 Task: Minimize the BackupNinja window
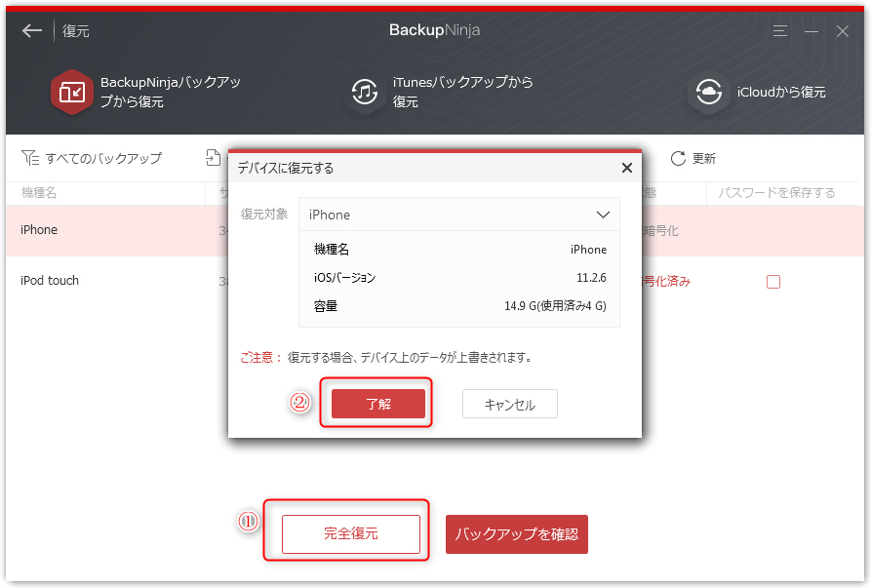[x=812, y=31]
